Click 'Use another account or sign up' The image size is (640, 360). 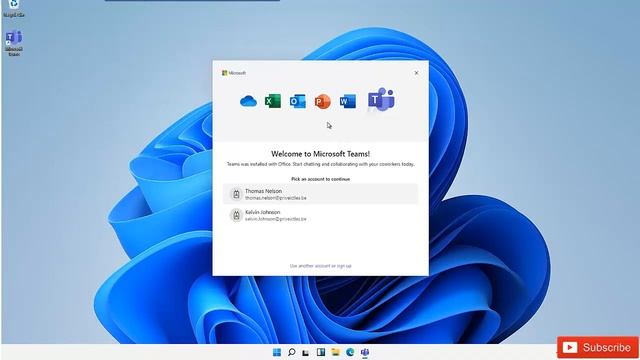[x=320, y=266]
